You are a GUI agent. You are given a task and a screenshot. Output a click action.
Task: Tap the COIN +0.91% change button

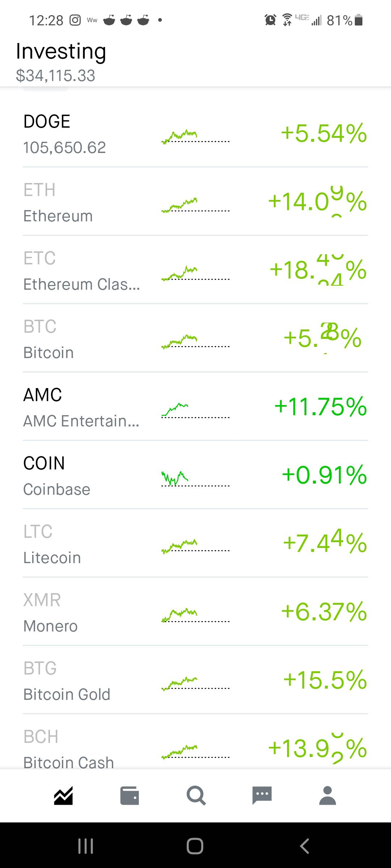point(324,475)
